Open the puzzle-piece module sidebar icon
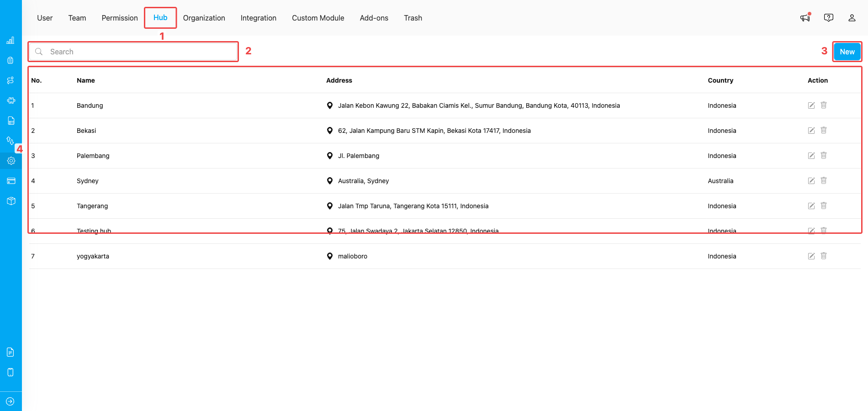The image size is (868, 411). click(x=11, y=100)
